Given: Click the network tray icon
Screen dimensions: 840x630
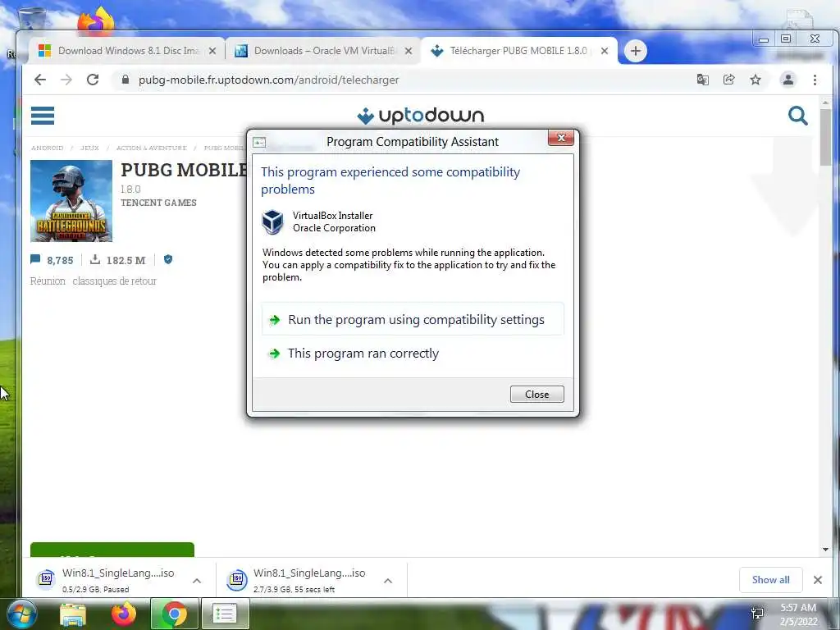Looking at the screenshot, I should click(x=757, y=614).
